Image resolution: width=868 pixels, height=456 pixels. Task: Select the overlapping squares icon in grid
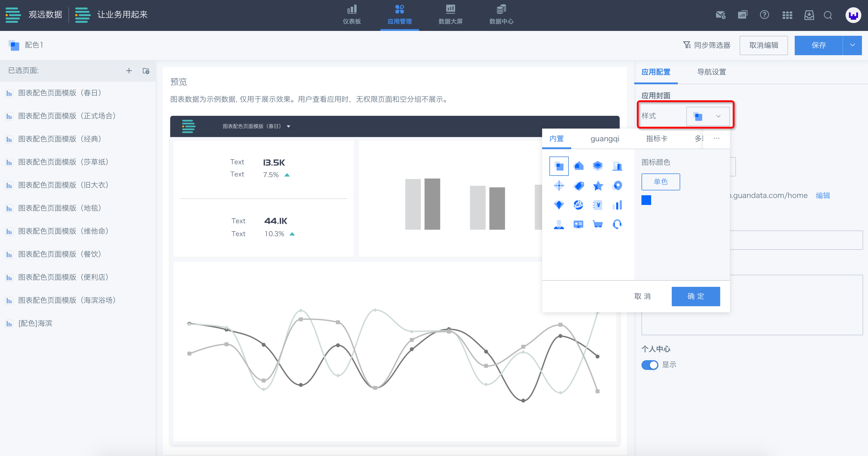coord(559,166)
